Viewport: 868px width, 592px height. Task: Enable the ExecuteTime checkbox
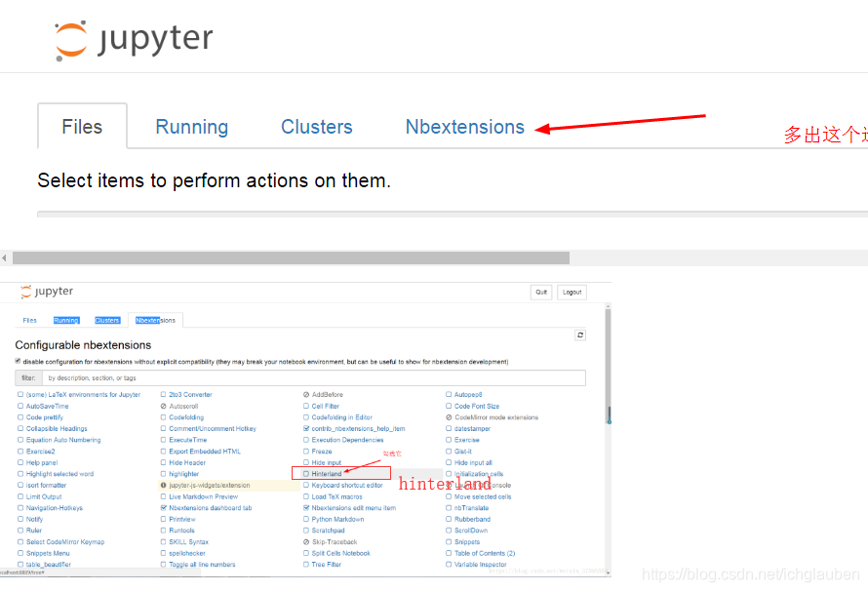click(x=163, y=440)
